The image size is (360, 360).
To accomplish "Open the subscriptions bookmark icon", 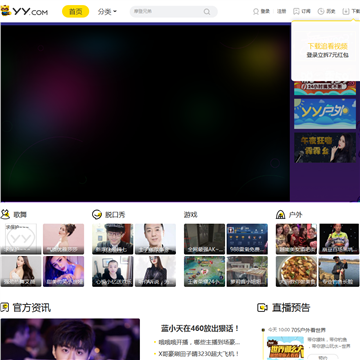I will pos(296,12).
